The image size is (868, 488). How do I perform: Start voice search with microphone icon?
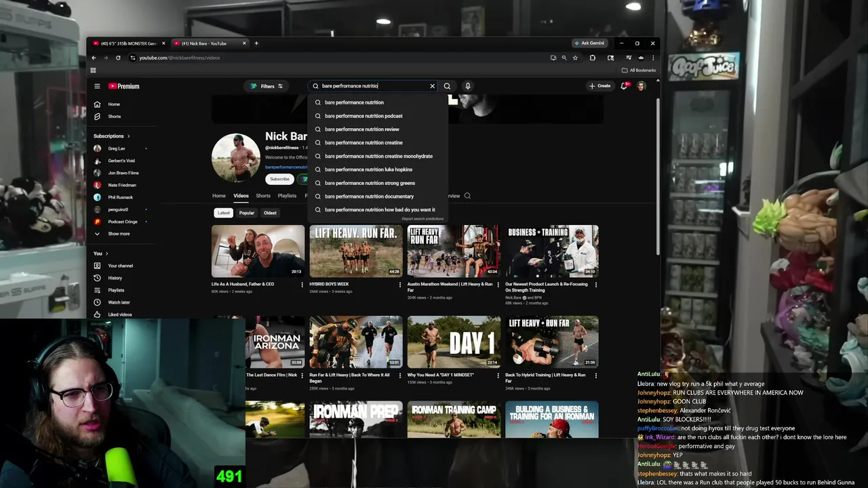tap(467, 86)
